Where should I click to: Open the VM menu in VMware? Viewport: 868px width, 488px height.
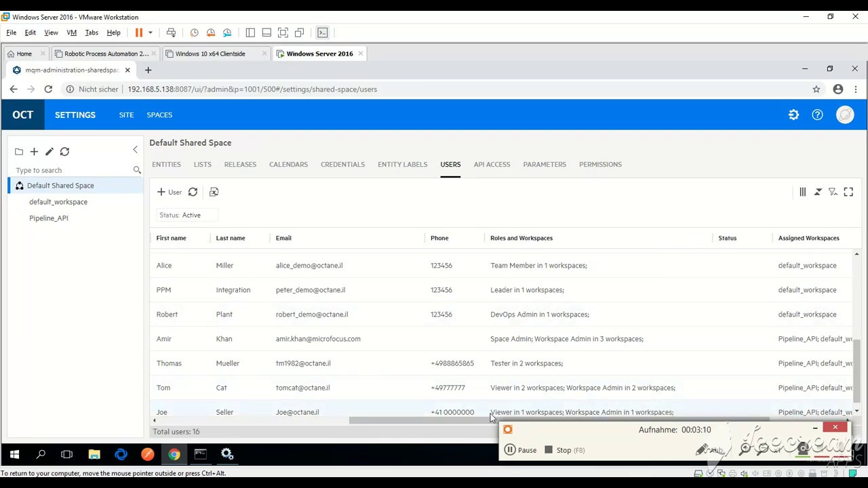coord(71,33)
